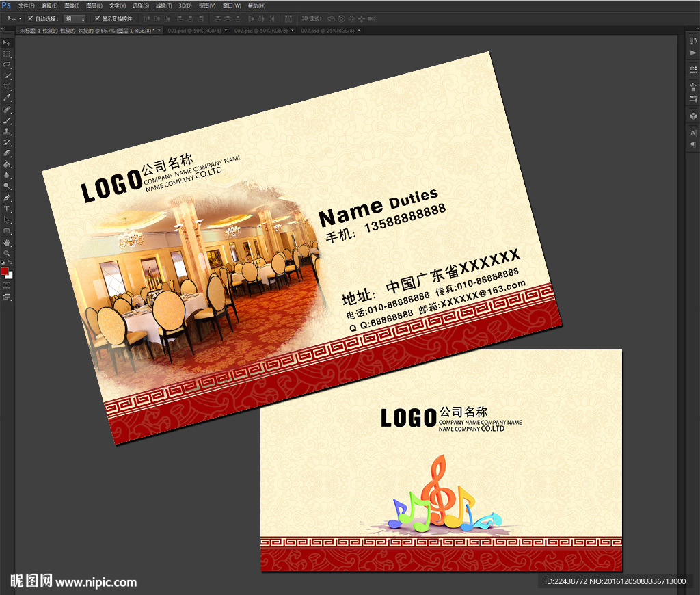Reset default foreground and background colors
The height and width of the screenshot is (595, 700).
3,263
